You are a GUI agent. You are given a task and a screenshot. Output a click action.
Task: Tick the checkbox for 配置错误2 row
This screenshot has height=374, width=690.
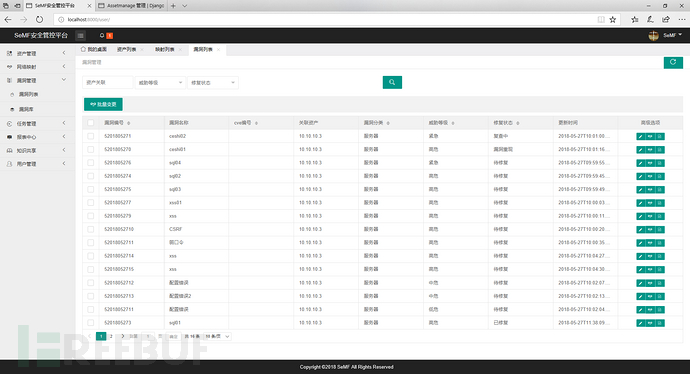pyautogui.click(x=91, y=296)
